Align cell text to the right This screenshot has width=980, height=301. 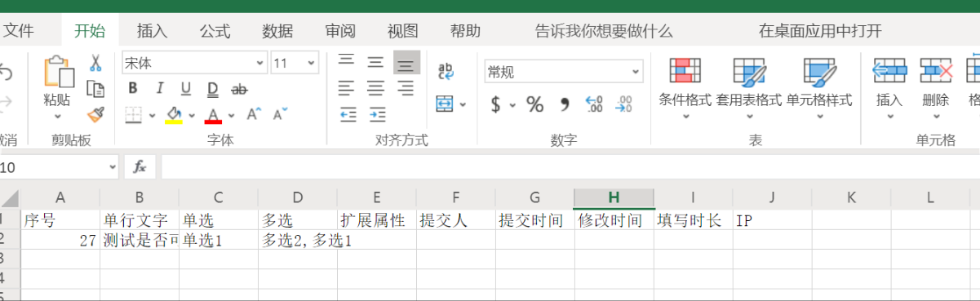point(406,88)
